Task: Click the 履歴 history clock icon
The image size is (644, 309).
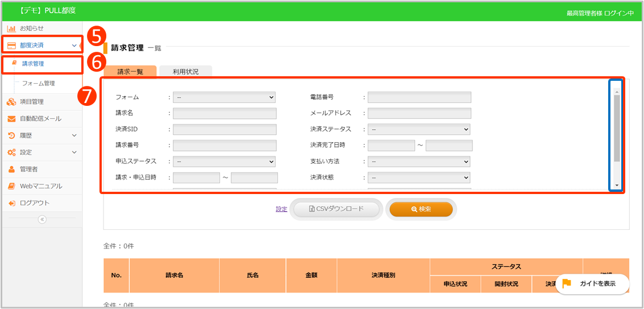Action: click(11, 135)
